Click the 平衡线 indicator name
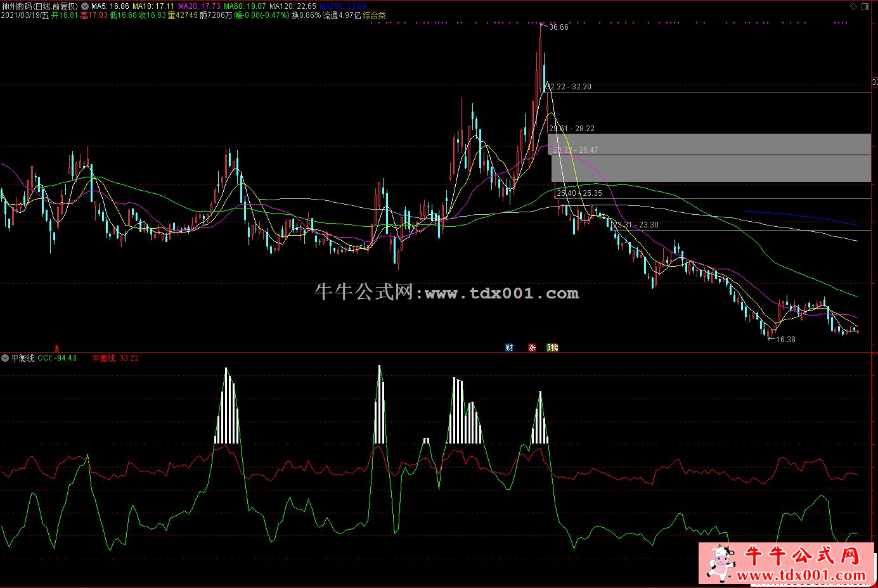 tap(23, 358)
